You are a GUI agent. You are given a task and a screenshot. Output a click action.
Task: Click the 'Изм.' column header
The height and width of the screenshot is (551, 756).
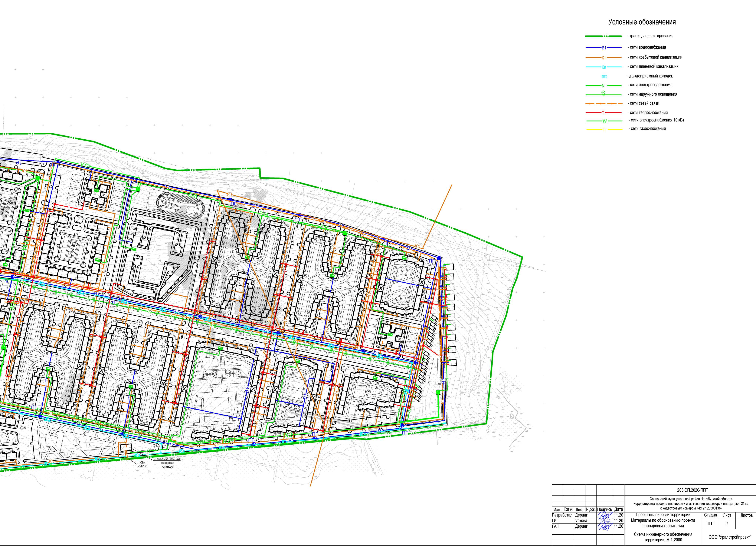(557, 510)
